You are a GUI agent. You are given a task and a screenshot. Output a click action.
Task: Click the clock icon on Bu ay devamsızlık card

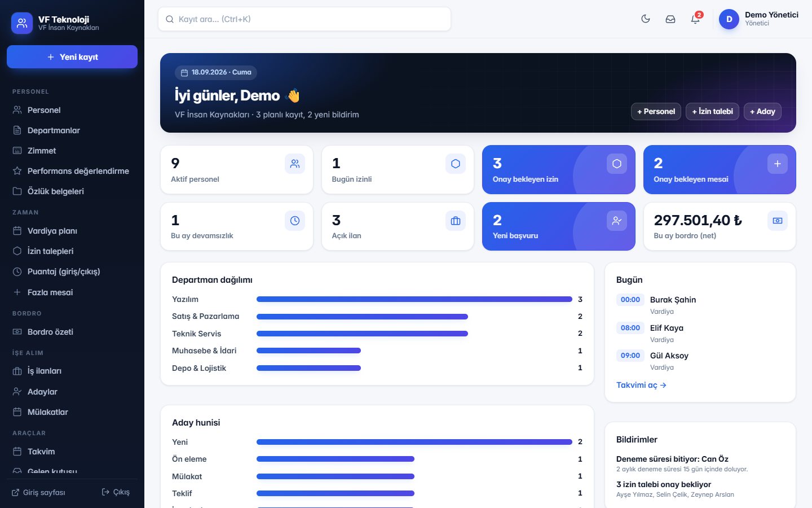tap(295, 221)
